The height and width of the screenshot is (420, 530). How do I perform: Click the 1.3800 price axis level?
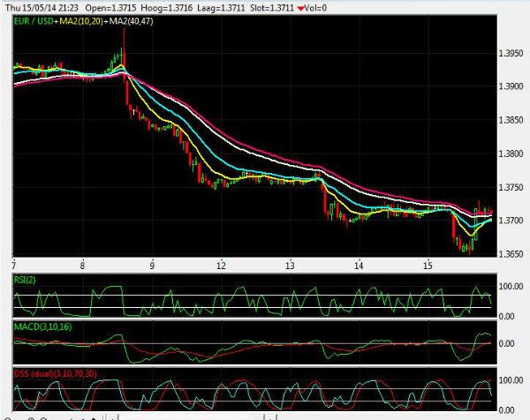511,154
